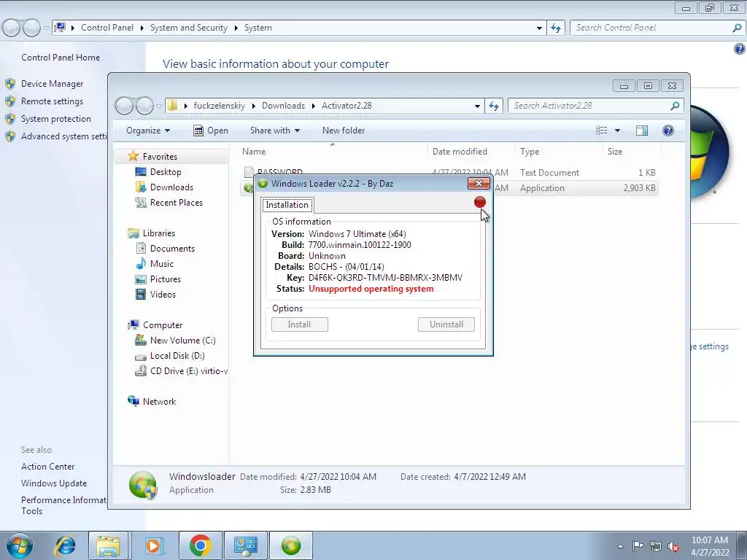Open Explorer help icon

[x=668, y=131]
